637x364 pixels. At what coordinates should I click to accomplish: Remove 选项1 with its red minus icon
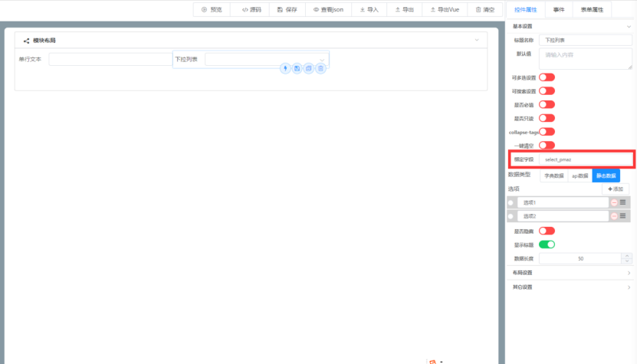[x=614, y=202]
